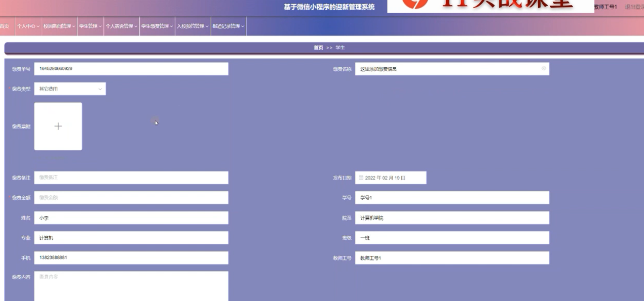Viewport: 644px width, 301px height.
Task: Click the 发布日期 date field
Action: click(x=391, y=178)
